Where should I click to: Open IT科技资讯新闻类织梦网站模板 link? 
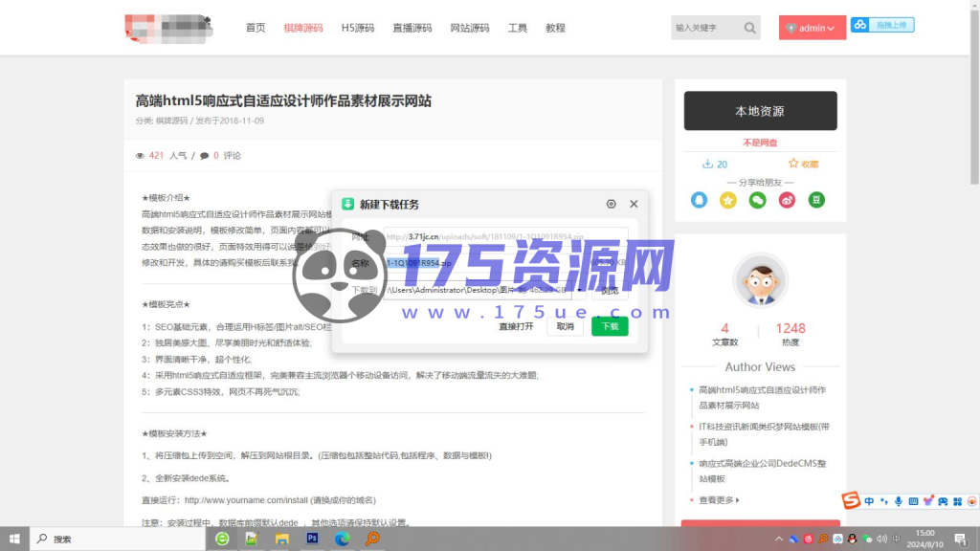[x=764, y=434]
